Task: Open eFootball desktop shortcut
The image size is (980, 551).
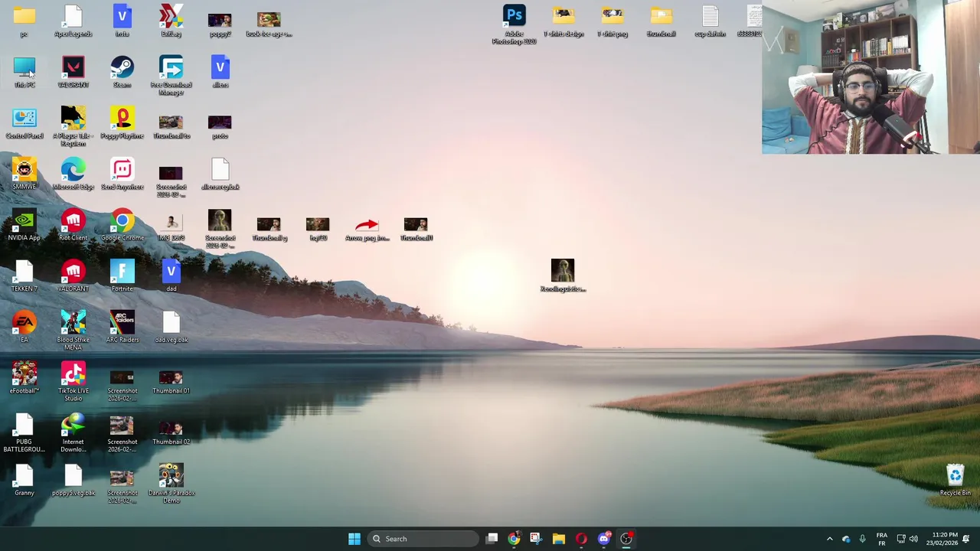Action: pos(24,379)
